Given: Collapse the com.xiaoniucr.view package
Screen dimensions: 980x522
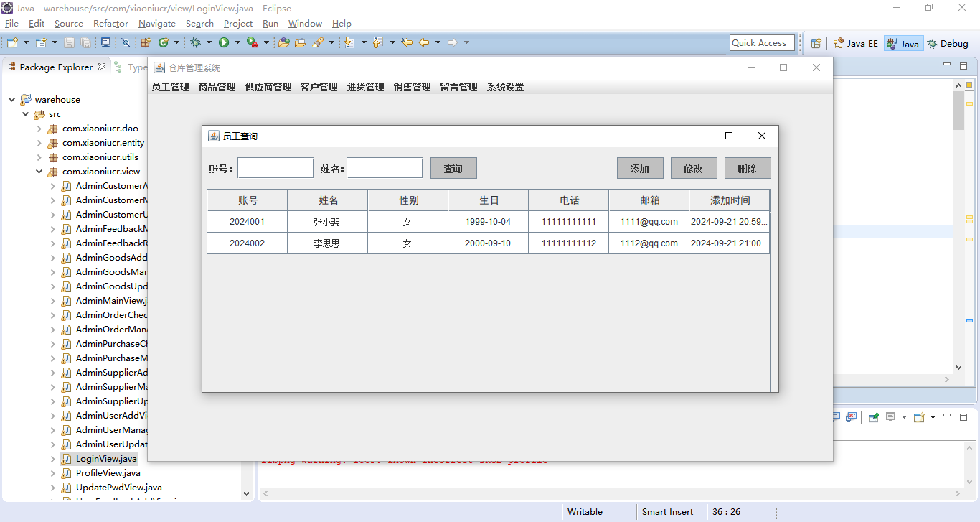Looking at the screenshot, I should pos(39,172).
